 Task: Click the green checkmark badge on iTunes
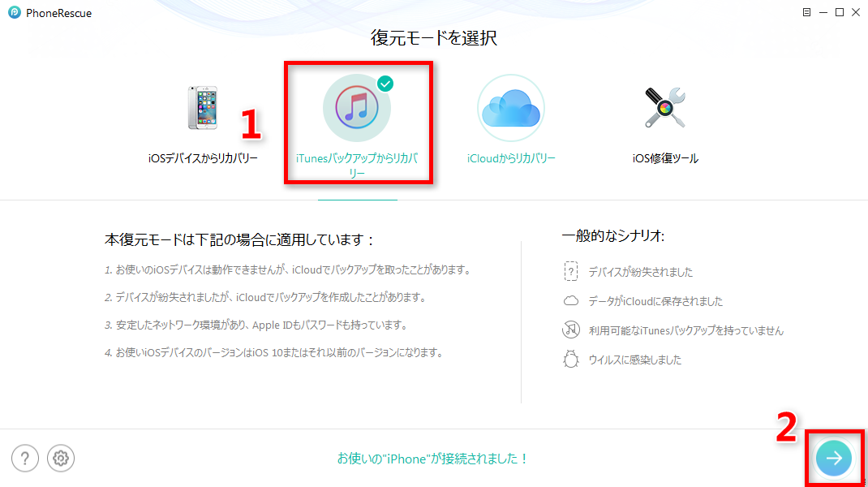click(385, 84)
